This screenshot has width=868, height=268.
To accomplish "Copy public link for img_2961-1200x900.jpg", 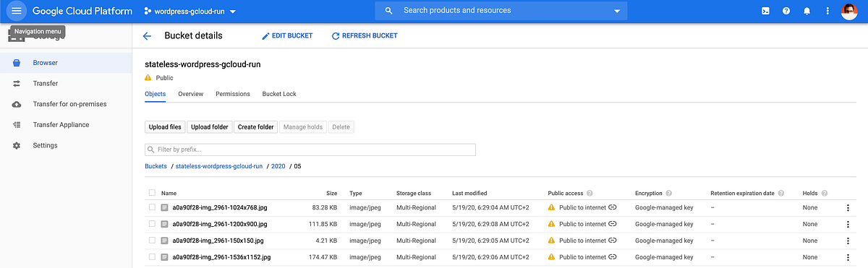I will 613,224.
